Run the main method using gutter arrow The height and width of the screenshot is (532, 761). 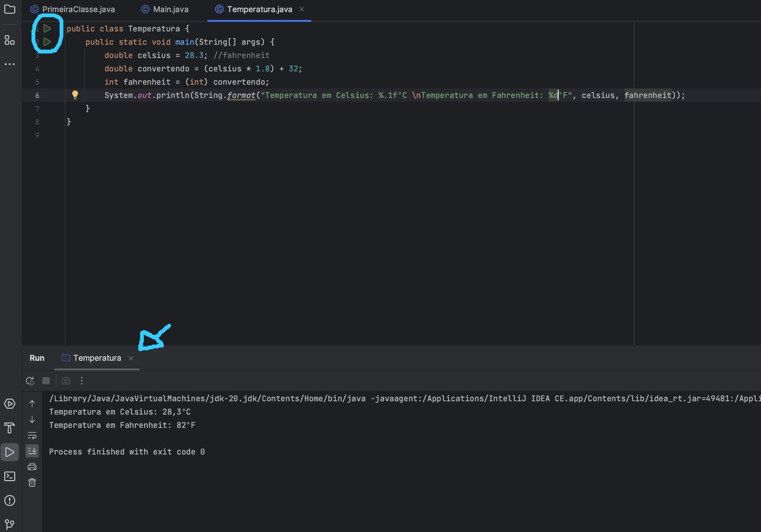pos(47,42)
